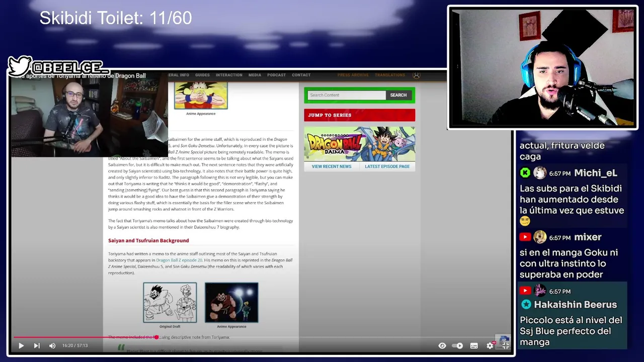The height and width of the screenshot is (362, 644).
Task: Open the TRANSLATIONS nav link
Action: (x=390, y=75)
